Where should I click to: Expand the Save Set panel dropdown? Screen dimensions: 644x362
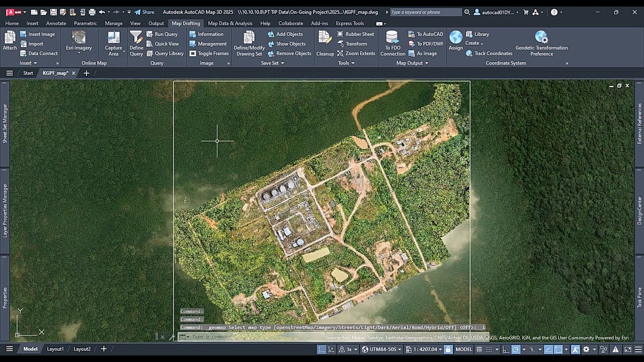[x=272, y=63]
